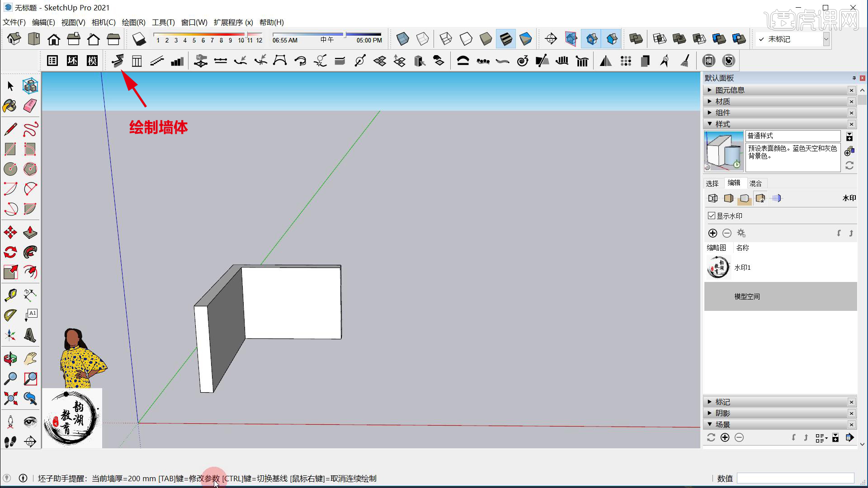
Task: Choose the Zoom magnifier tool
Action: click(10, 378)
